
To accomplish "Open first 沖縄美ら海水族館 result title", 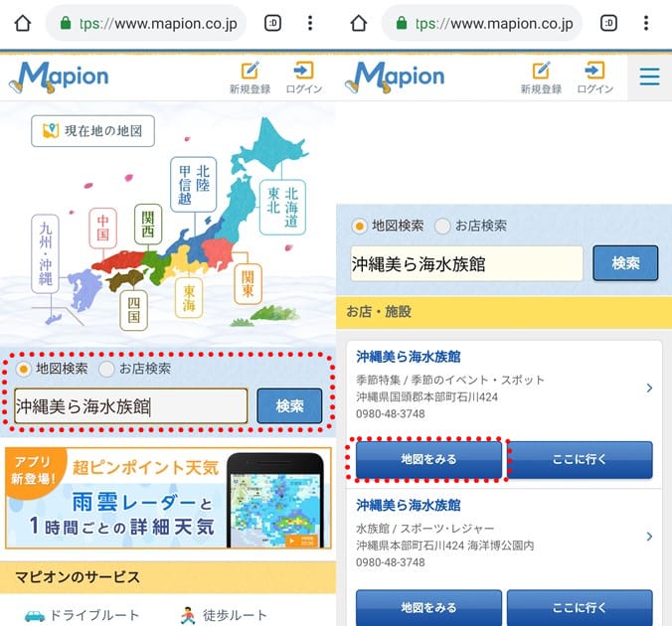I will click(408, 357).
